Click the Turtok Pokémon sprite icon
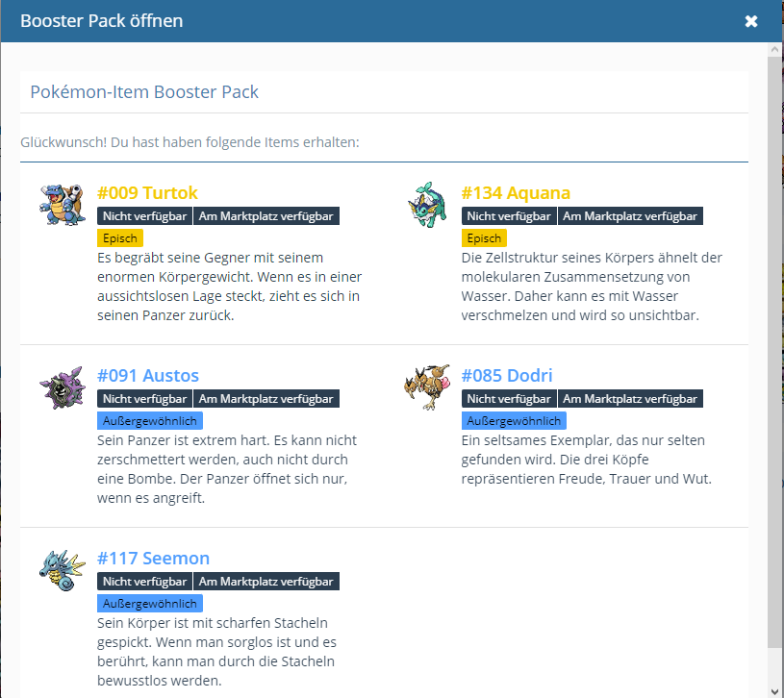784x698 pixels. tap(63, 205)
